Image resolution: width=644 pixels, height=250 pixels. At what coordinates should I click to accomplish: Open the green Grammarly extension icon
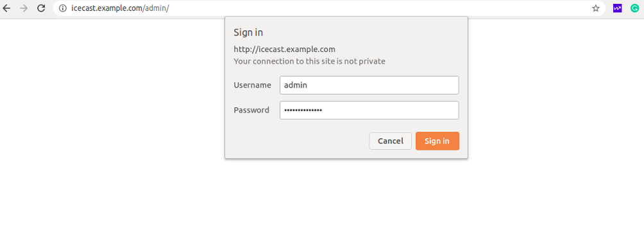(635, 8)
